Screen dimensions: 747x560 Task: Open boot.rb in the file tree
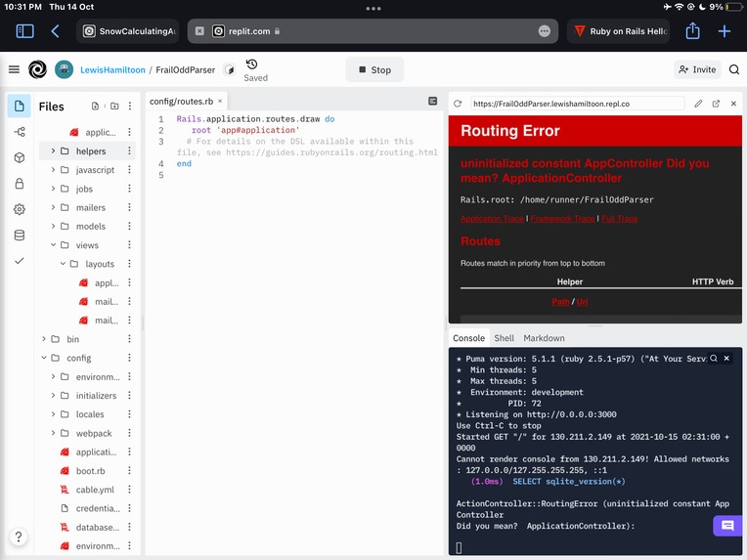[90, 470]
